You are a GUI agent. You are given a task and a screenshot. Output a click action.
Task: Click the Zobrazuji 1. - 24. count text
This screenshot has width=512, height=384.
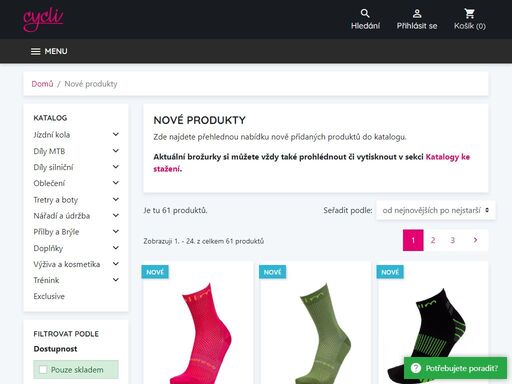[204, 241]
